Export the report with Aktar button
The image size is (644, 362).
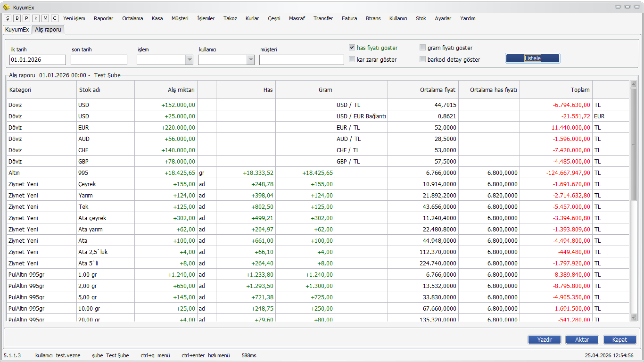pyautogui.click(x=582, y=340)
